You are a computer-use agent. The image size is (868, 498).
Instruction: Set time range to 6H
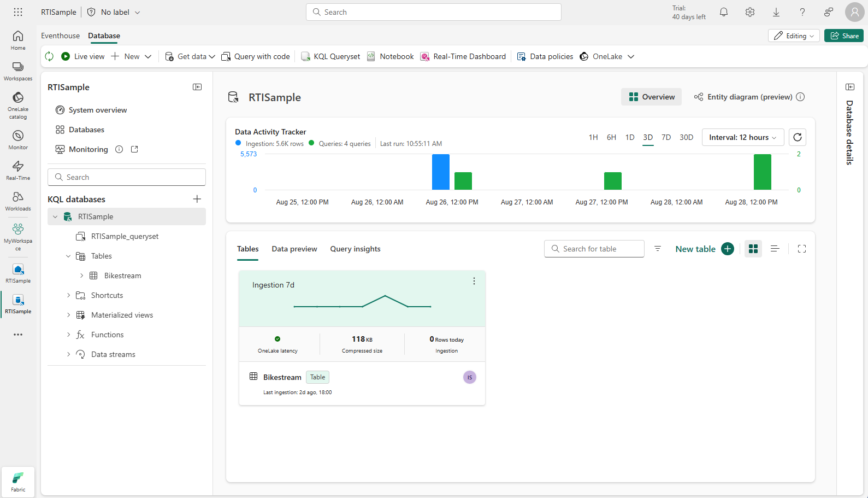(611, 137)
